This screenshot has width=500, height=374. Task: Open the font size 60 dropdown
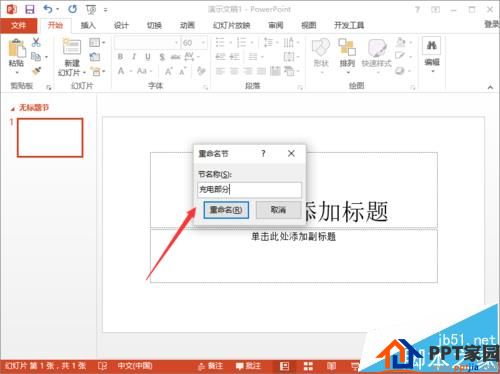click(x=203, y=43)
